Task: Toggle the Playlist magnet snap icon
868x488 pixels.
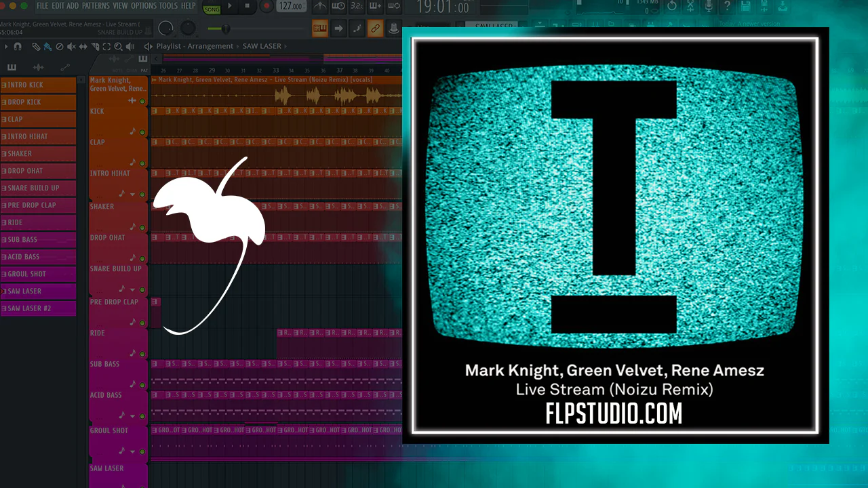Action: 18,47
